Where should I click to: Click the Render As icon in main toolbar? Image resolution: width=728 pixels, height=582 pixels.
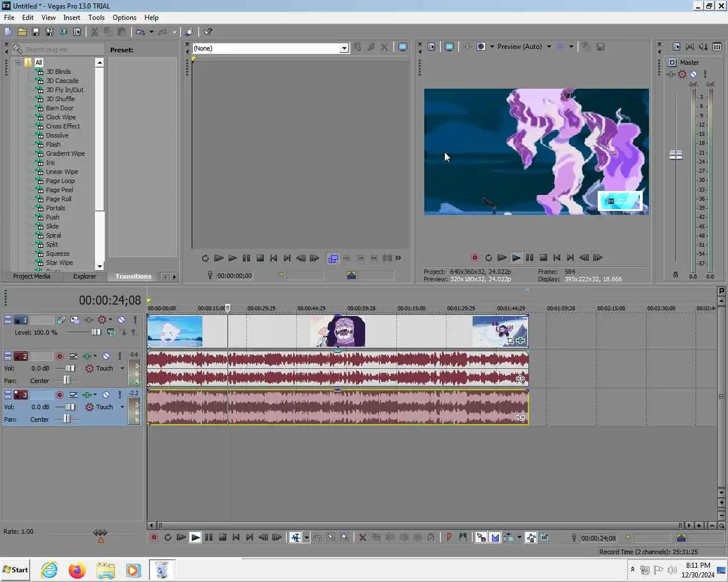pyautogui.click(x=63, y=32)
